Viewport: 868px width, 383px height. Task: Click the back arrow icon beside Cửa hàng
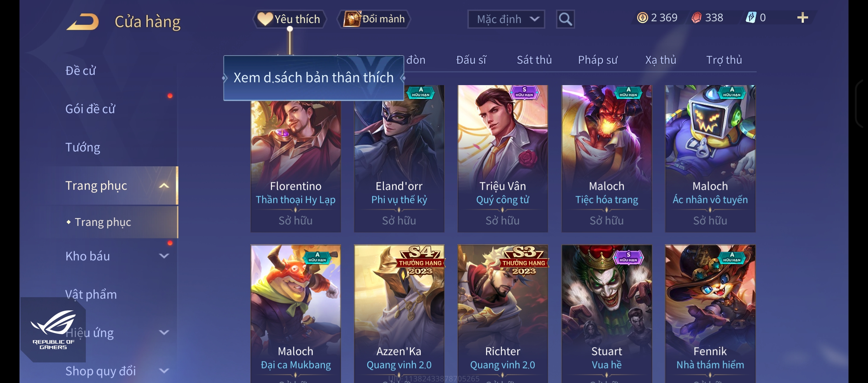[83, 22]
